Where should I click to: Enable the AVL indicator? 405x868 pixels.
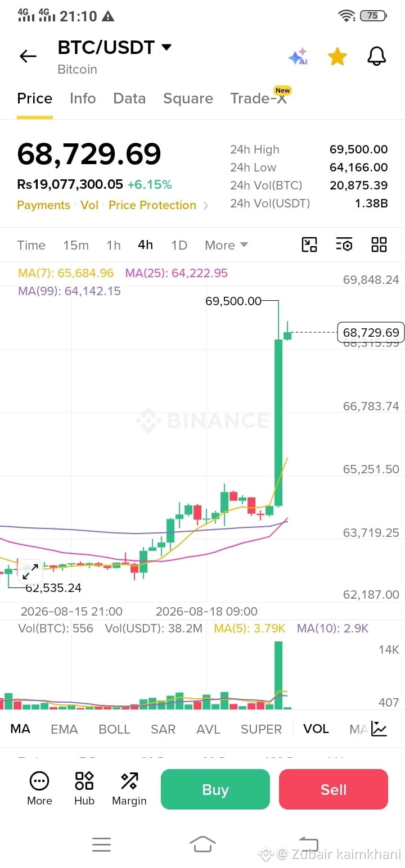click(208, 729)
